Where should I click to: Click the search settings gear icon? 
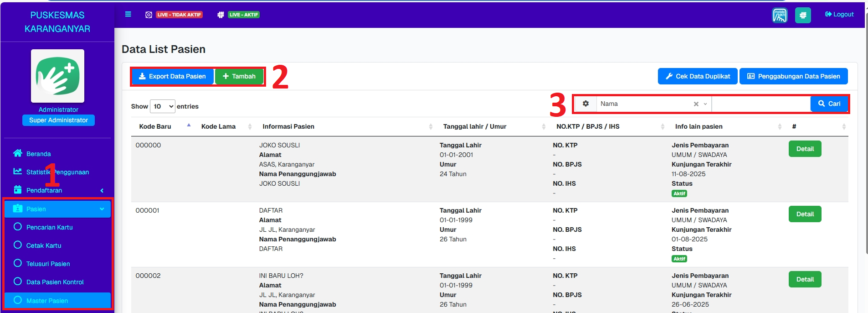pos(586,104)
